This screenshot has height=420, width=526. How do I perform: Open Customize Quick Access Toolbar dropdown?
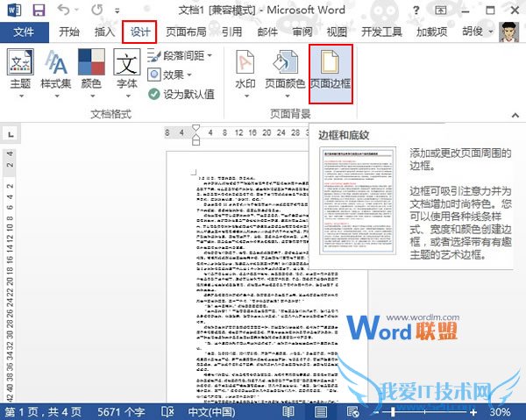click(x=117, y=11)
